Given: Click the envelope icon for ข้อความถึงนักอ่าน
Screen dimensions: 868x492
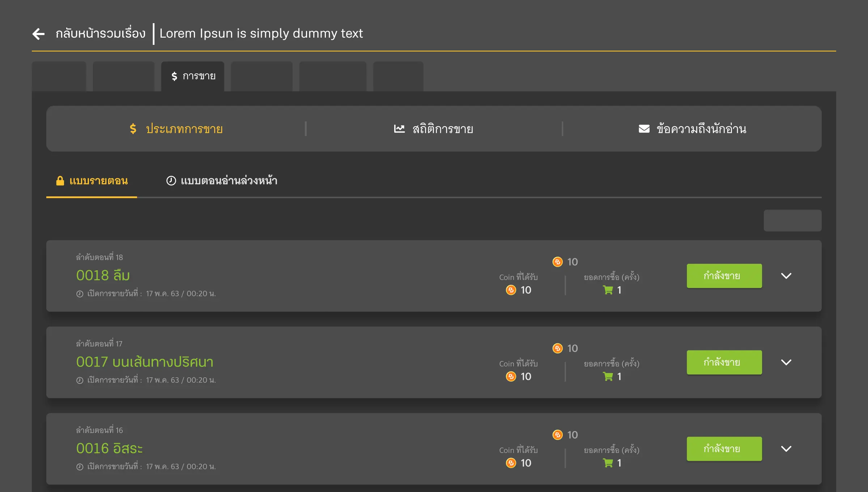Looking at the screenshot, I should tap(644, 129).
